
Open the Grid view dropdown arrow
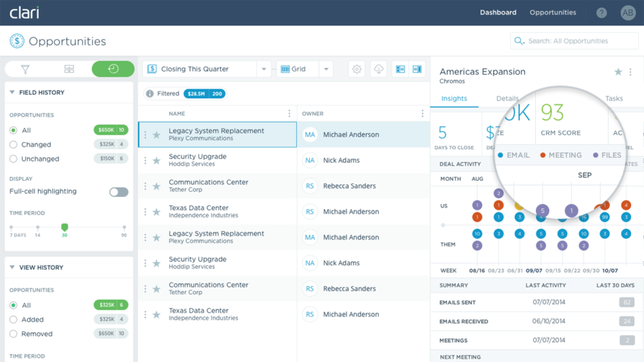pyautogui.click(x=326, y=69)
